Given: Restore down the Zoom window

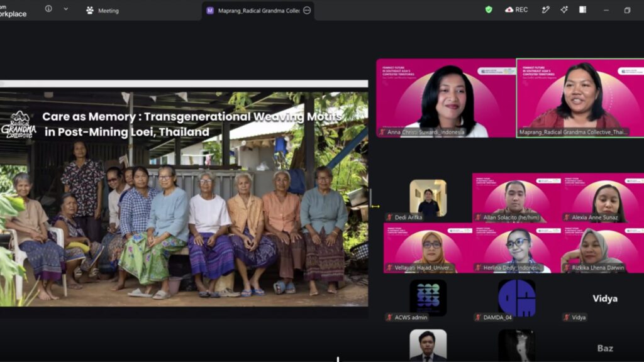Looking at the screenshot, I should point(627,10).
